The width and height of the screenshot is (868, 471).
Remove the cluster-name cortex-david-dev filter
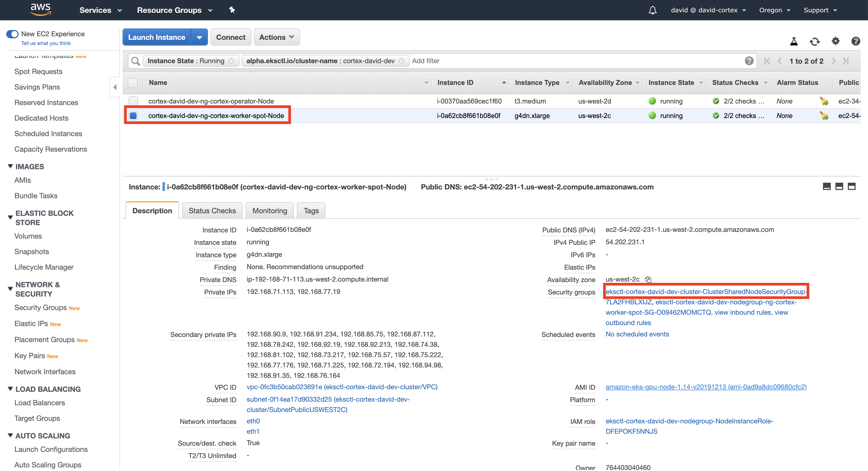tap(401, 61)
